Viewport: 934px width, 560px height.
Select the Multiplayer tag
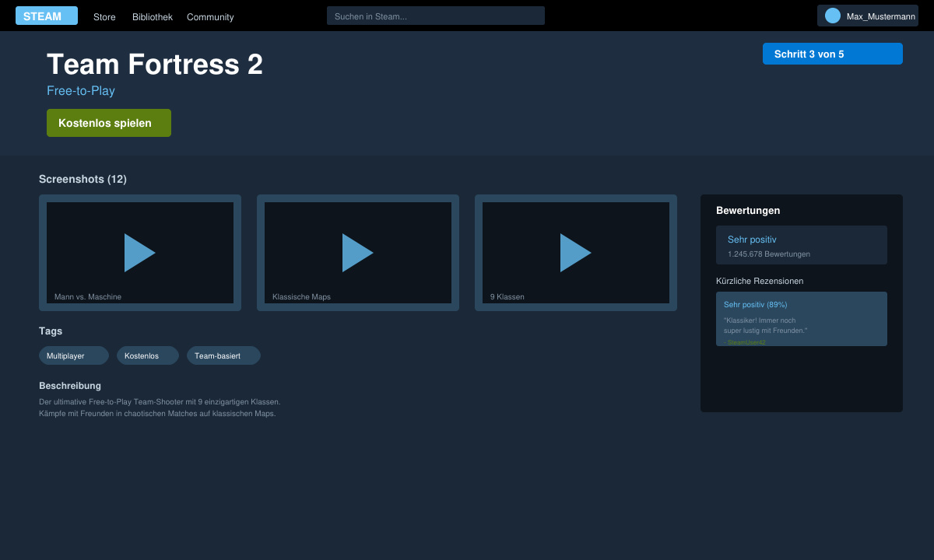(x=74, y=355)
